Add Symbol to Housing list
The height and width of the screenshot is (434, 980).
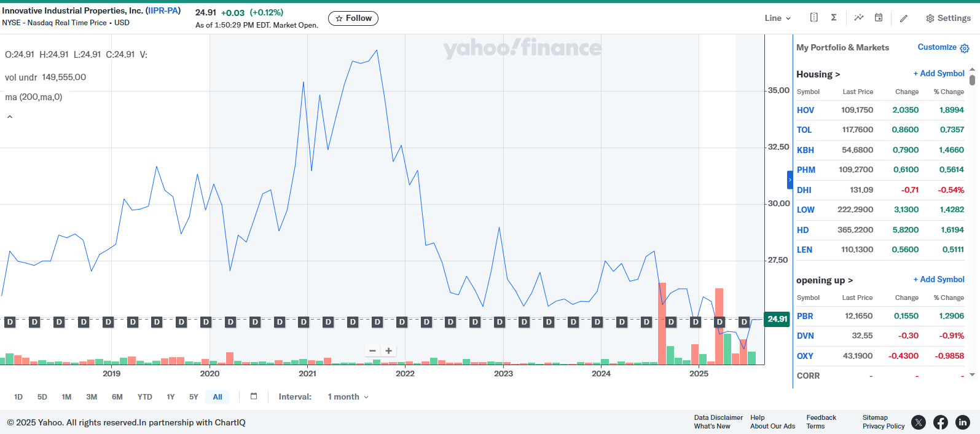939,74
